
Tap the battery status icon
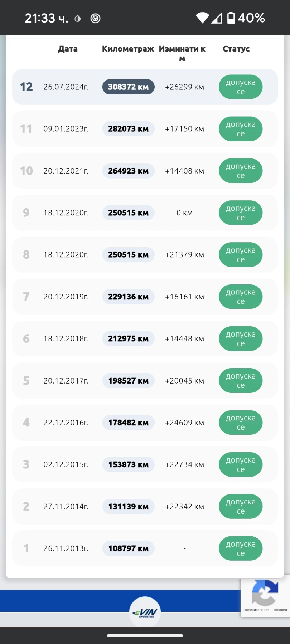[231, 18]
